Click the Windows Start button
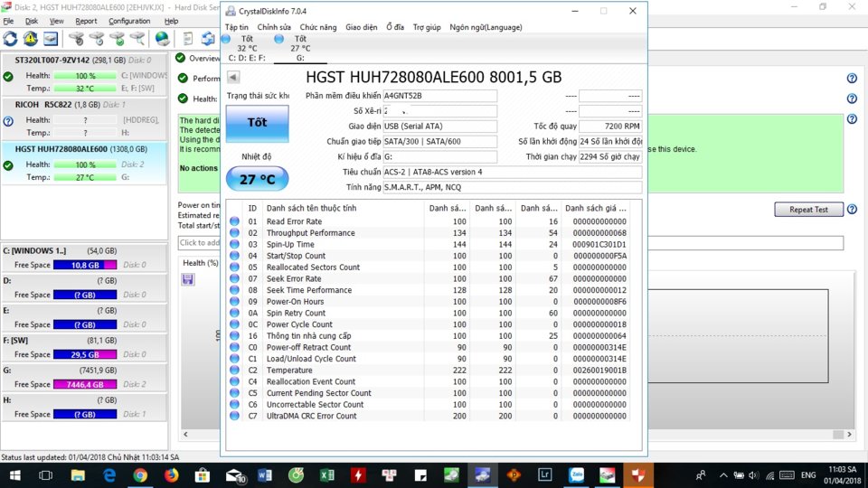The height and width of the screenshot is (488, 868). pos(15,475)
